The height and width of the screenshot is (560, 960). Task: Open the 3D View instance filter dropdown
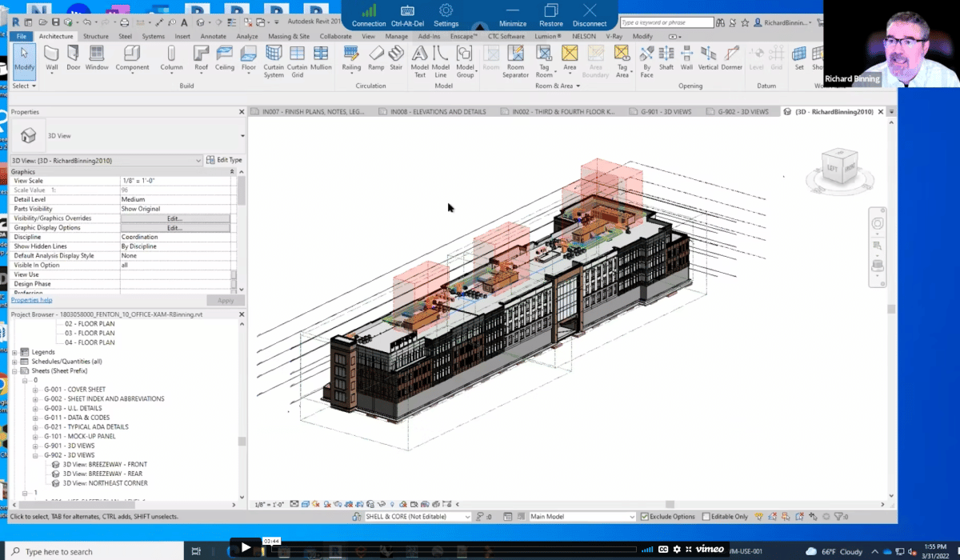tap(107, 160)
